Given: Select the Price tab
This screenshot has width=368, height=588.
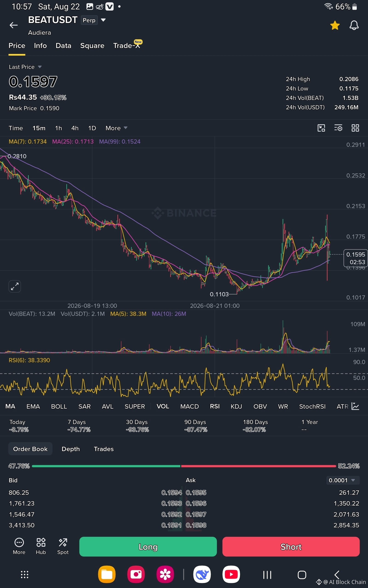Looking at the screenshot, I should [x=17, y=46].
